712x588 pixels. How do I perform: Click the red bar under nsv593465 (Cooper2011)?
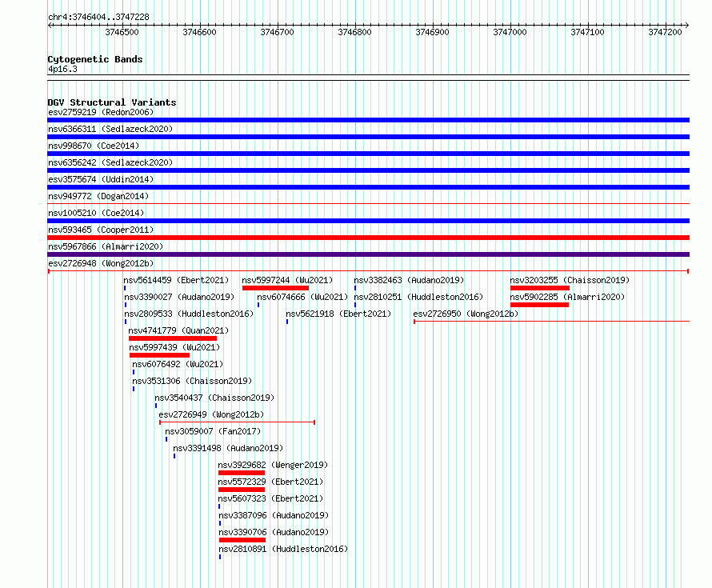(368, 238)
